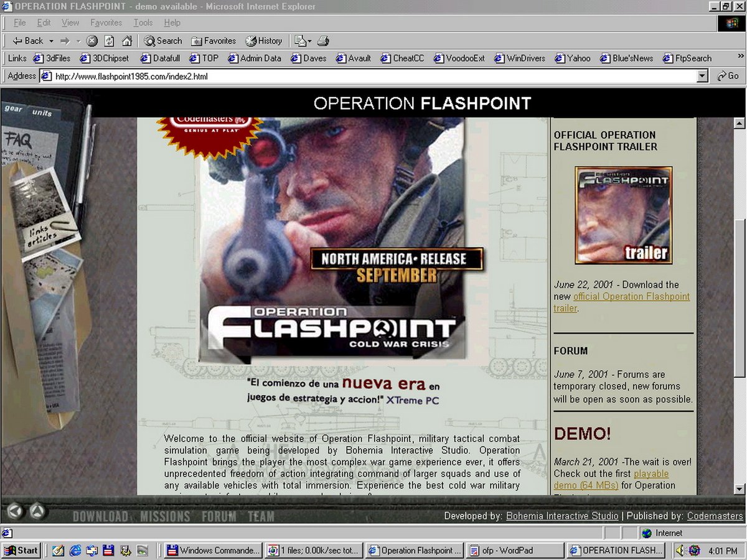Switch to Windows Commander taskbar button
Screen dimensions: 747x560
tap(213, 550)
